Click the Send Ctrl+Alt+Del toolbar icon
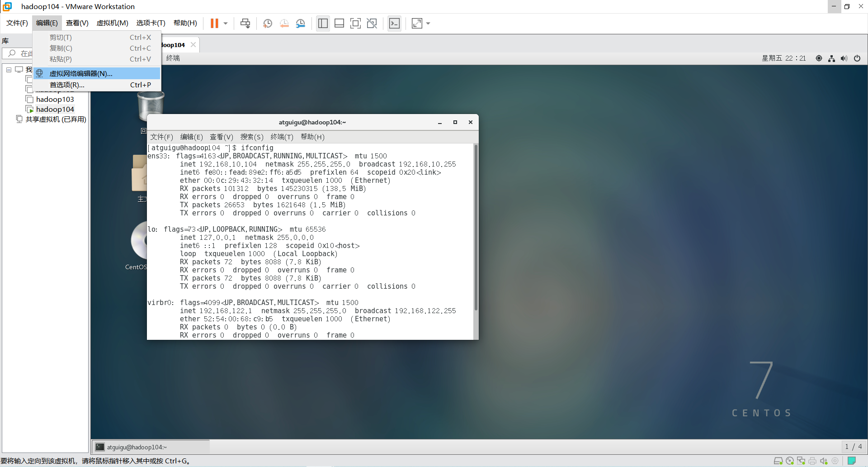This screenshot has height=467, width=868. (245, 23)
